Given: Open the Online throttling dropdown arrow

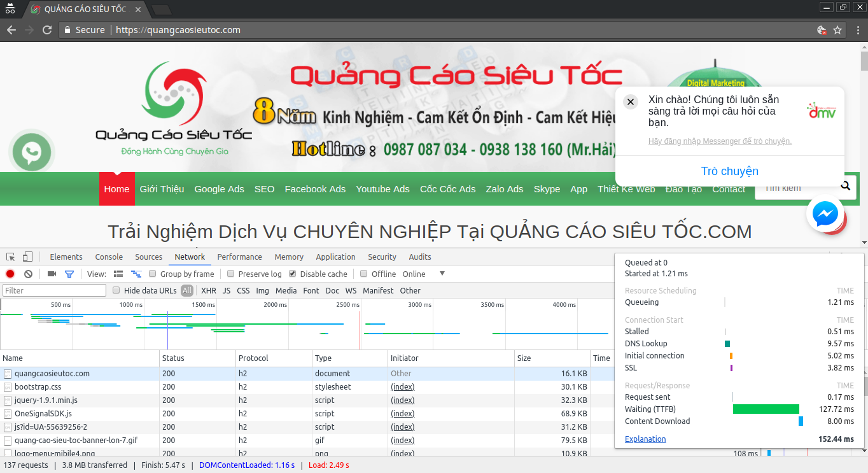Looking at the screenshot, I should 442,274.
